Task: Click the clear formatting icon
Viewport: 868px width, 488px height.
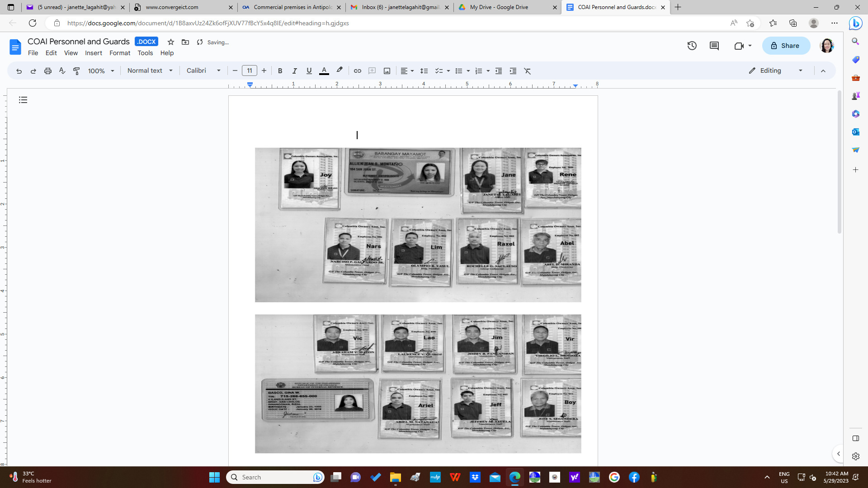Action: (527, 71)
